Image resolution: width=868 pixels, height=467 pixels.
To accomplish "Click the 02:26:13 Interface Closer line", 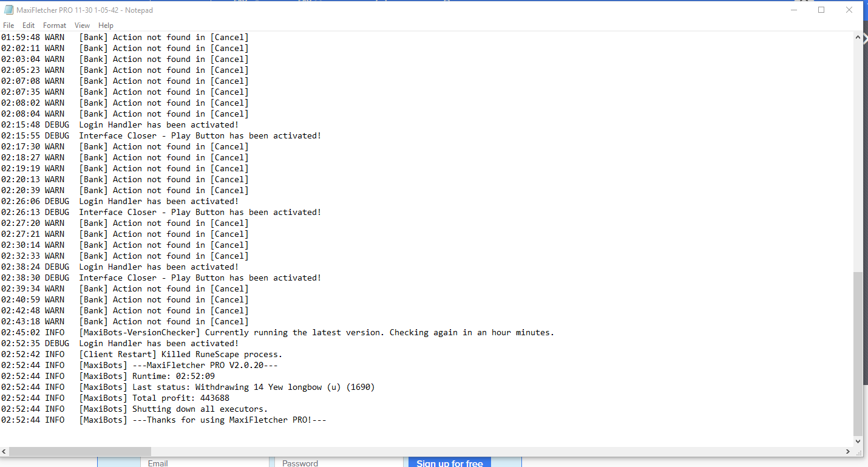I will coord(161,212).
